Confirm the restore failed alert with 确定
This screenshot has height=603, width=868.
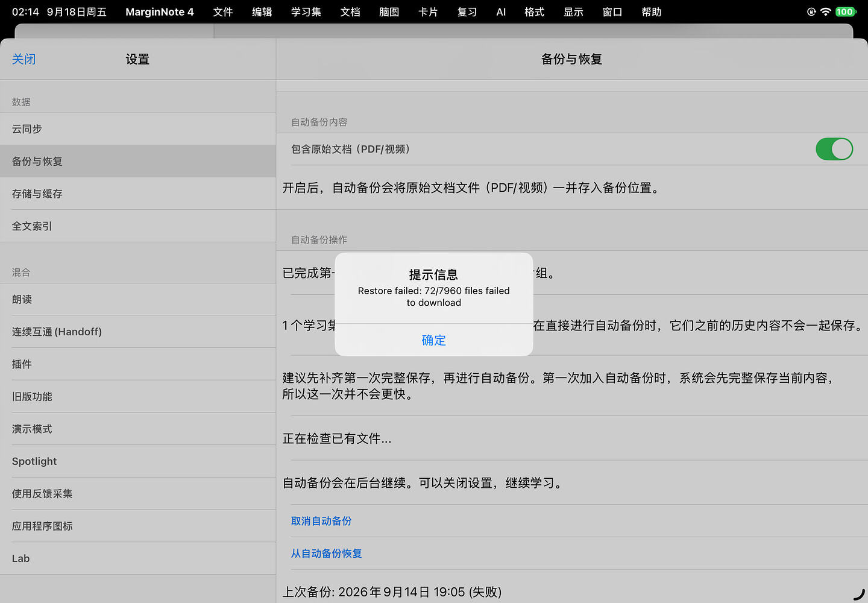click(x=434, y=340)
